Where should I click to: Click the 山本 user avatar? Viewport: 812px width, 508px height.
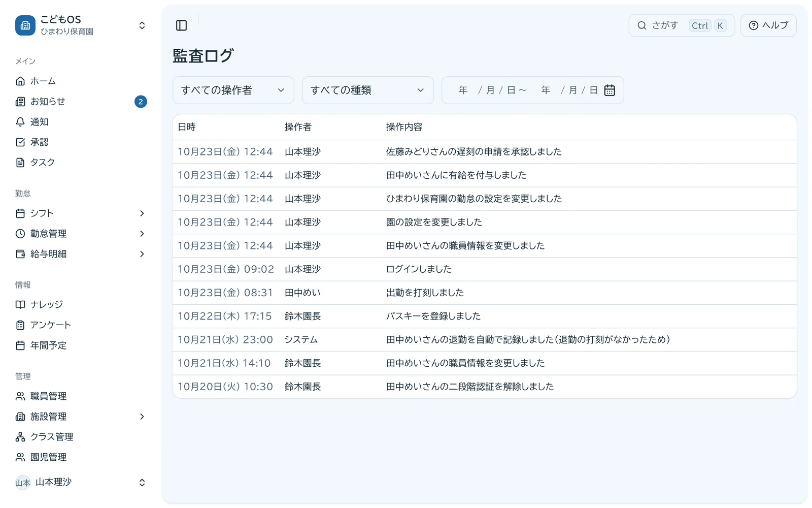pyautogui.click(x=23, y=483)
